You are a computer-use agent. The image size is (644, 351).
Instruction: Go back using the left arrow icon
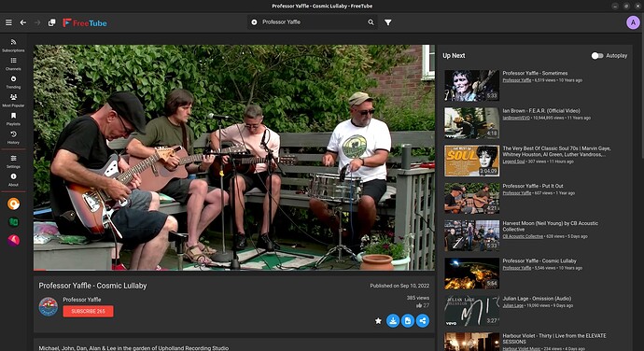pos(23,22)
